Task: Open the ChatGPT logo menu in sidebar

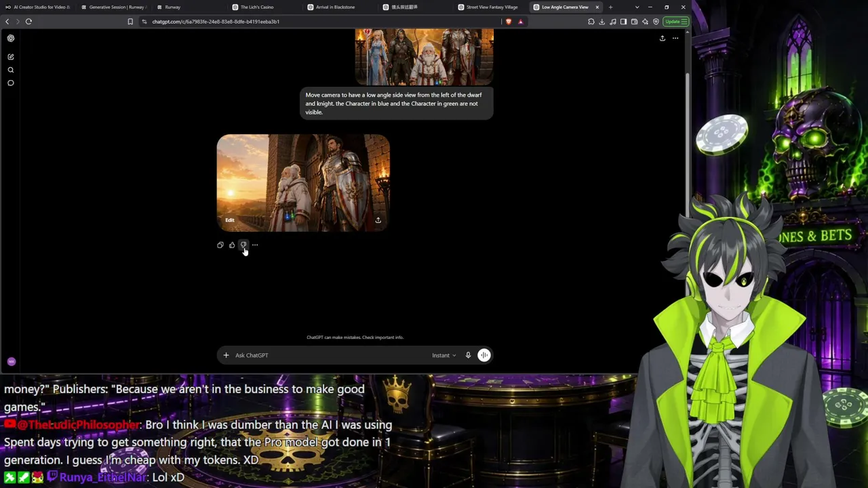Action: click(11, 39)
